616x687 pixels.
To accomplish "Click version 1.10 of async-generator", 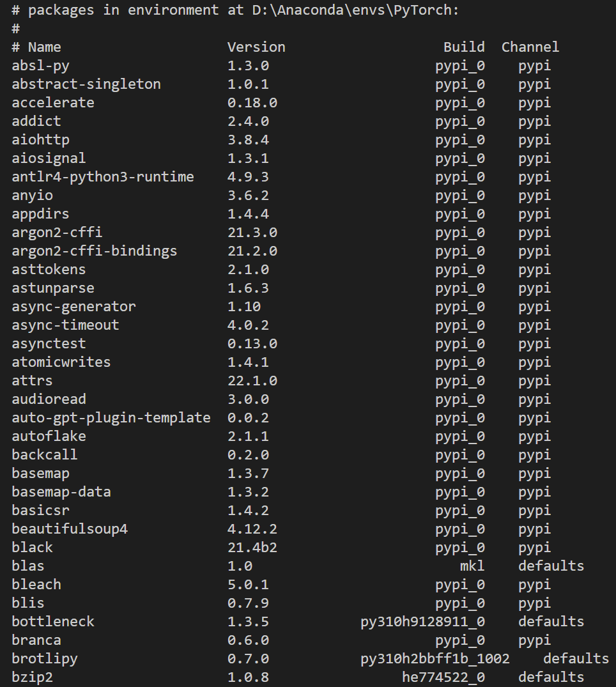I will pyautogui.click(x=244, y=307).
